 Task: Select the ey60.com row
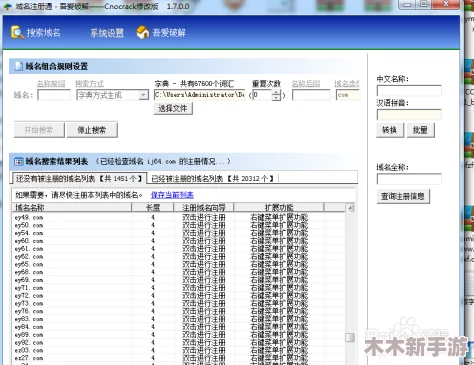point(179,241)
